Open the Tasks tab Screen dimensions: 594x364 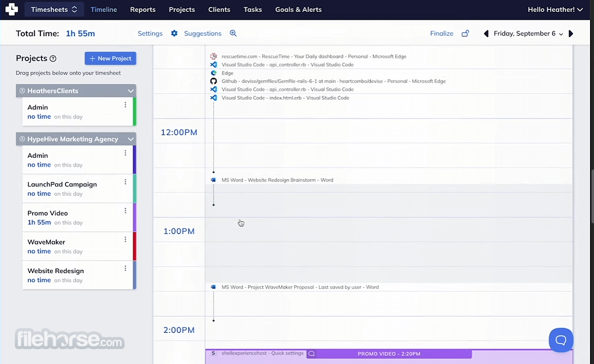[x=253, y=9]
